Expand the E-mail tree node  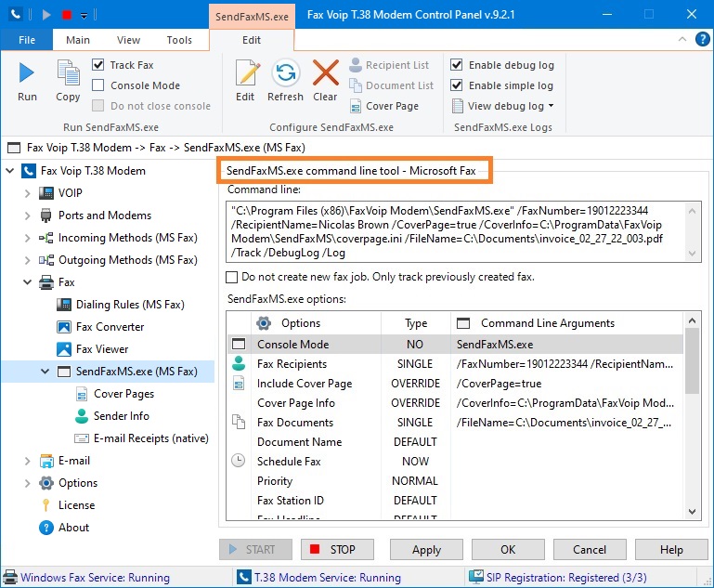[x=27, y=461]
